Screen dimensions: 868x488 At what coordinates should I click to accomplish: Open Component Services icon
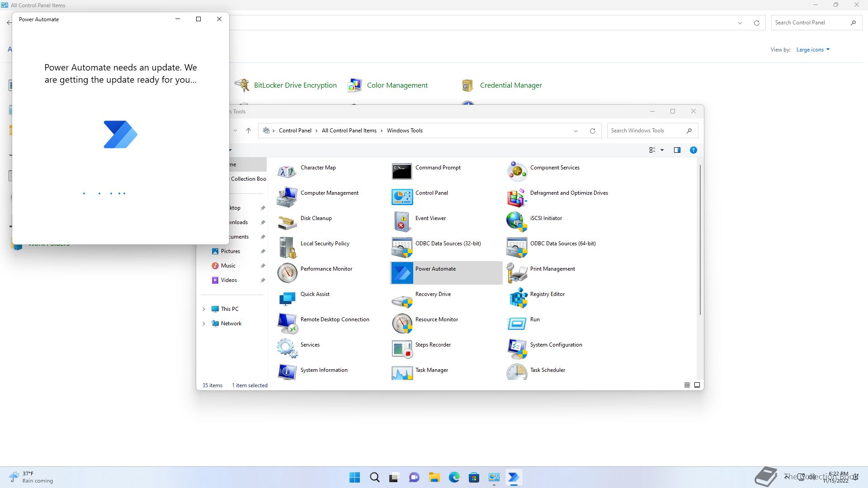[517, 172]
